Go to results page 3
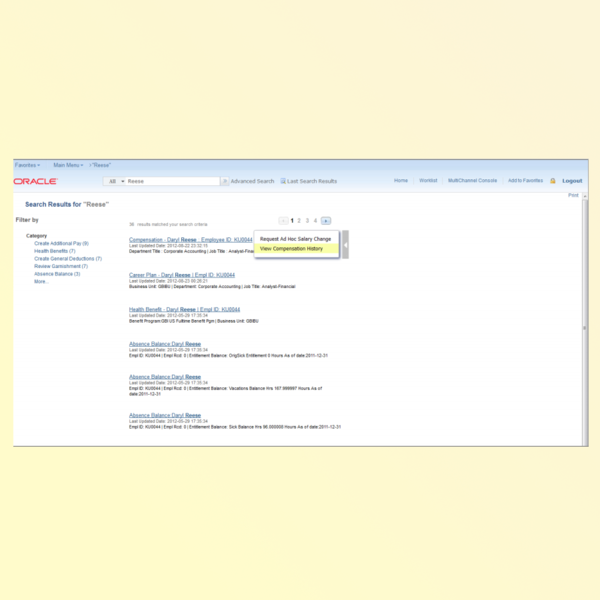Screen dimensions: 600x600 click(x=307, y=220)
